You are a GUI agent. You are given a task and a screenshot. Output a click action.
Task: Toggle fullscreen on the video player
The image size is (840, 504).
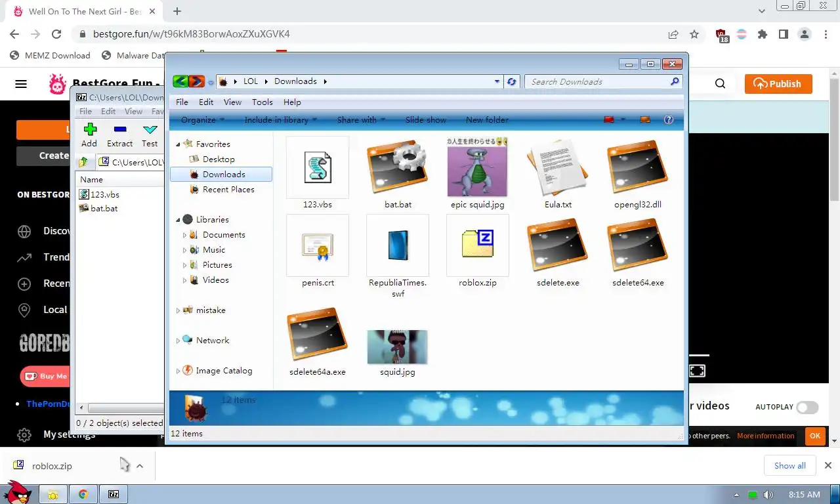click(x=697, y=371)
